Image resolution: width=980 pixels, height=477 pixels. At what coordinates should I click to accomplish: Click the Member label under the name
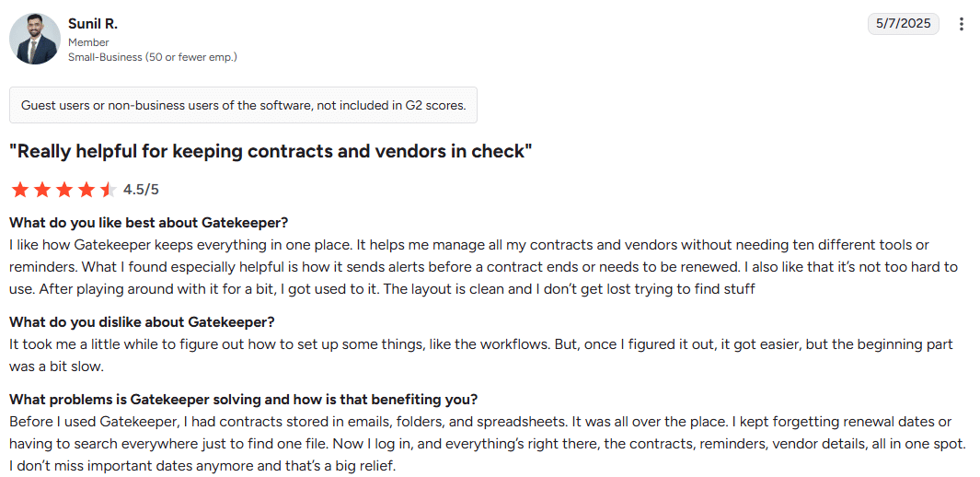[88, 42]
